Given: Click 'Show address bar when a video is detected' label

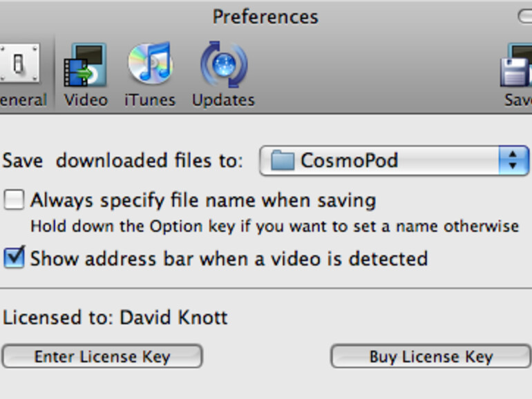Looking at the screenshot, I should pos(229,259).
